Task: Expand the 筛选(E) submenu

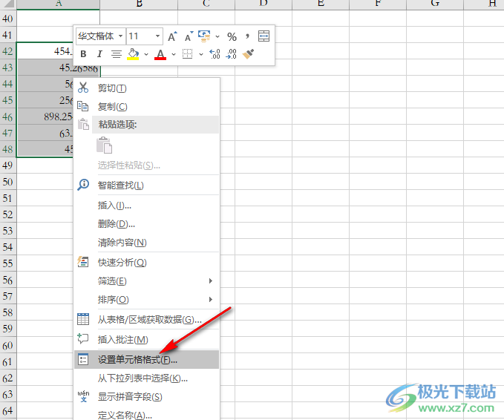Action: (146, 280)
